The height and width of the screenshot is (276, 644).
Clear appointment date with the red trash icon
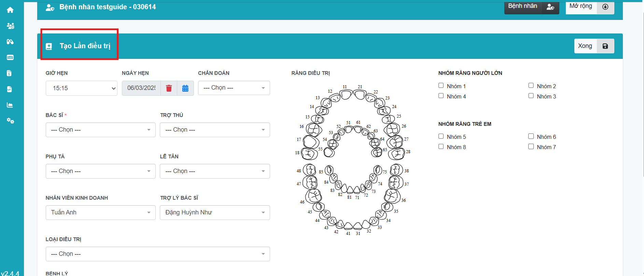point(169,88)
